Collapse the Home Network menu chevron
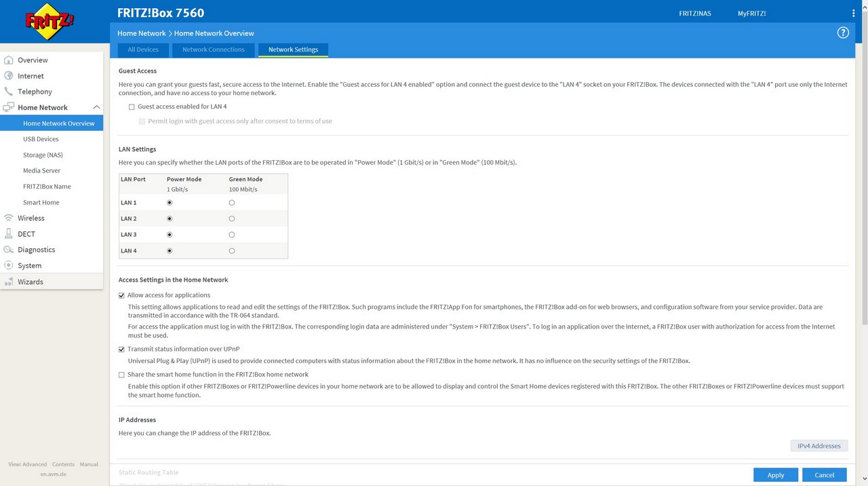This screenshot has width=868, height=486. pyautogui.click(x=96, y=107)
